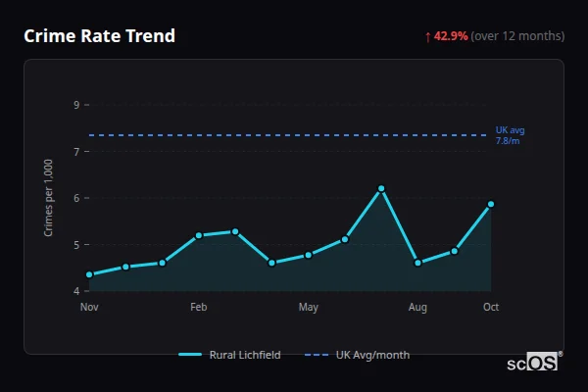The height and width of the screenshot is (392, 588).
Task: Click the y-axis label 5
Action: coord(76,245)
